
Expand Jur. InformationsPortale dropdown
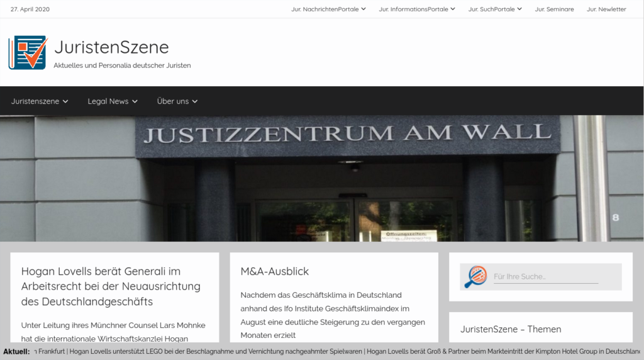tap(417, 9)
